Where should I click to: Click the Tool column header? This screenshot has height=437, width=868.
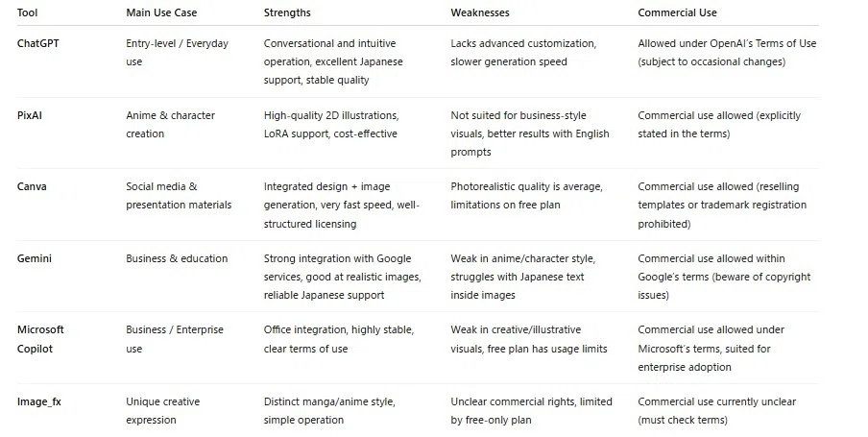point(27,12)
